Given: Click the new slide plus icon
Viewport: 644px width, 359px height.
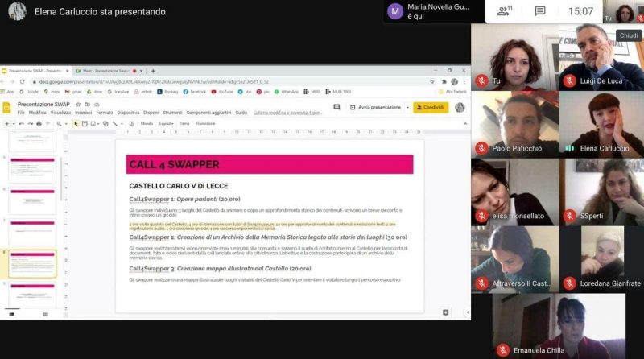Looking at the screenshot, I should (6, 124).
